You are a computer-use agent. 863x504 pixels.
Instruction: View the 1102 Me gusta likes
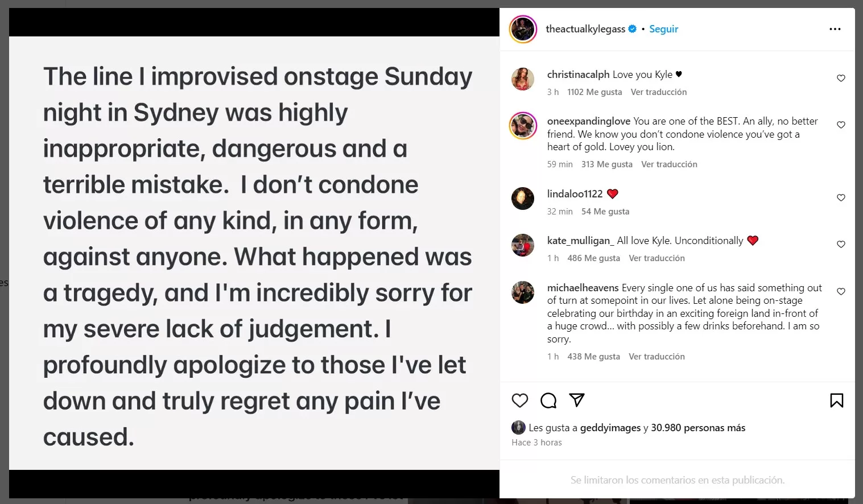tap(594, 92)
